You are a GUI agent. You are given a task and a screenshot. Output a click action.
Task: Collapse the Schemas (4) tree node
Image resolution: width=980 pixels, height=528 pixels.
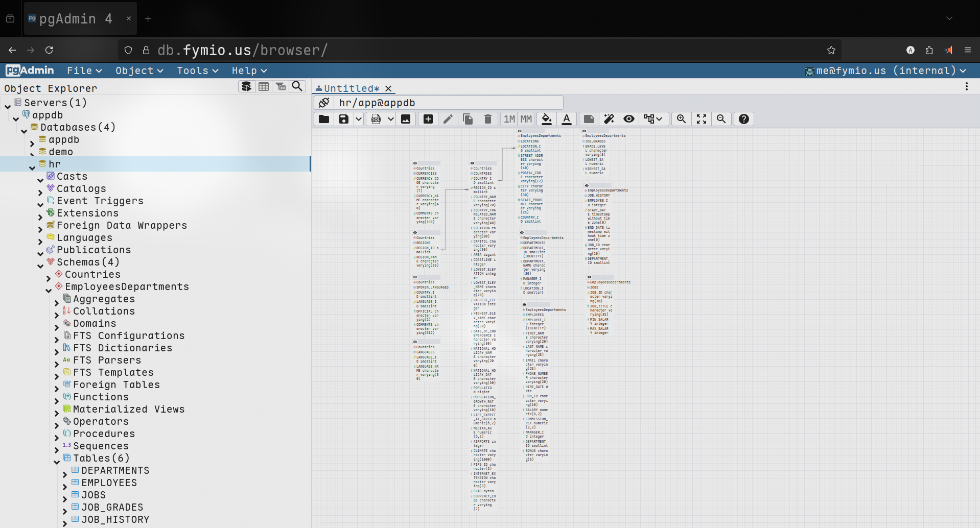pyautogui.click(x=40, y=266)
